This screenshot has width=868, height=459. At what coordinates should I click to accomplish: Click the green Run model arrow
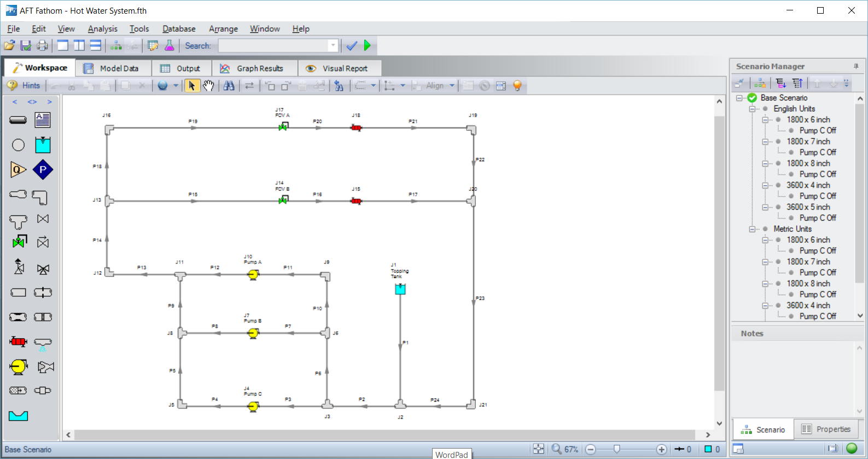coord(368,45)
